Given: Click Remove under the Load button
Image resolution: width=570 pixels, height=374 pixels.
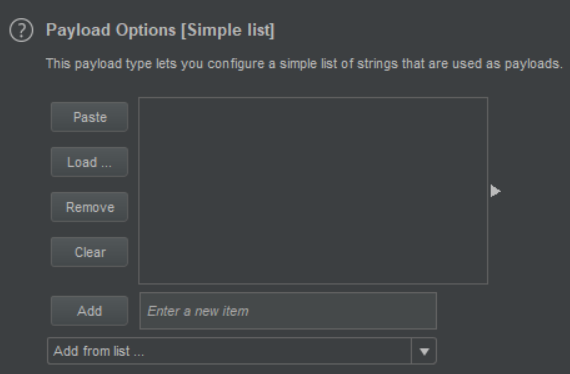Looking at the screenshot, I should [89, 207].
